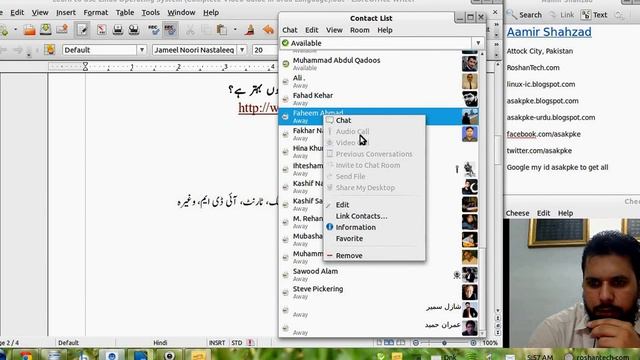
Task: Click the twitter.com/asakpke text
Action: [539, 151]
